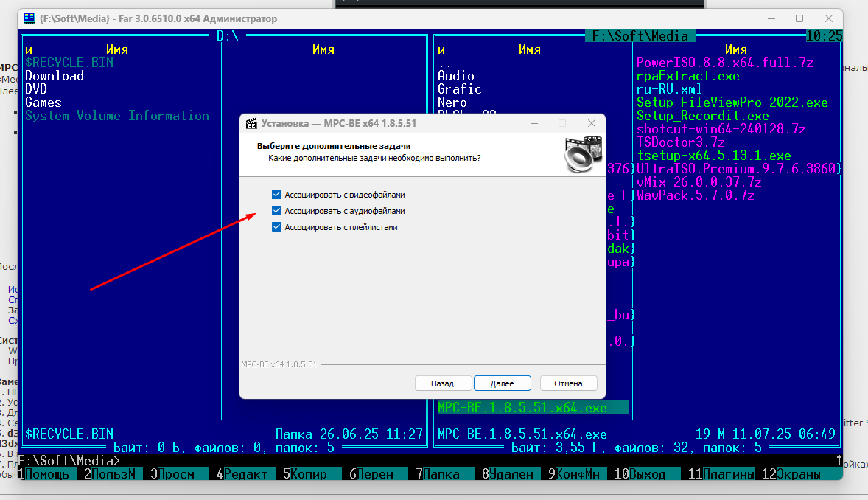Viewport: 868px width, 500px height.
Task: Click the speaker and film reel wizard image
Action: (583, 154)
